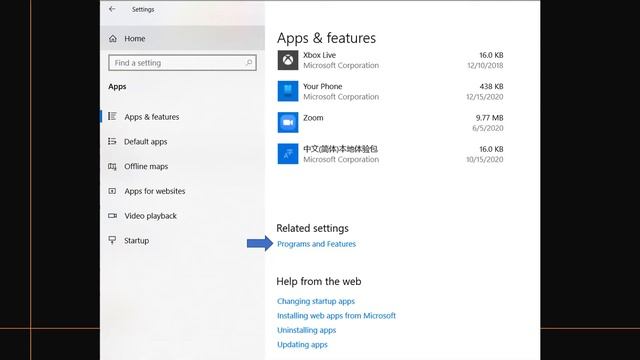This screenshot has width=640, height=360.
Task: Open Offline maps page
Action: point(146,167)
